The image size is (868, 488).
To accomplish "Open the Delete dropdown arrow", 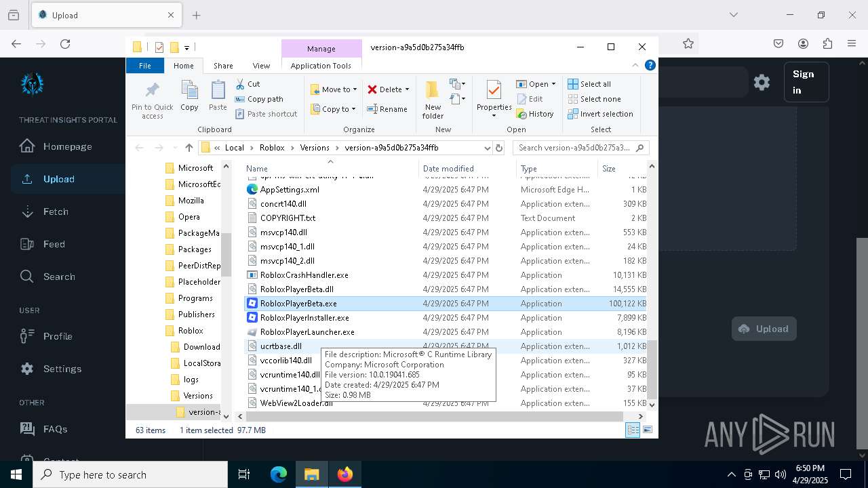I will tap(407, 89).
